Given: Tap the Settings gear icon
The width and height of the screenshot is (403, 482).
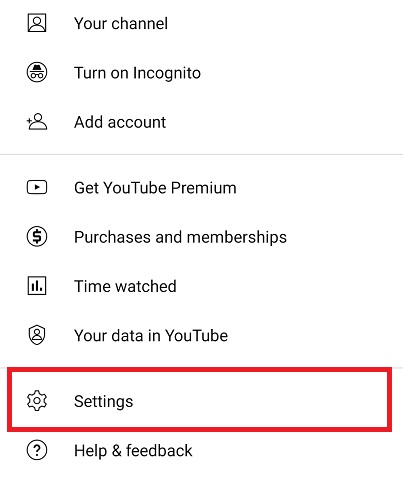Looking at the screenshot, I should [37, 401].
